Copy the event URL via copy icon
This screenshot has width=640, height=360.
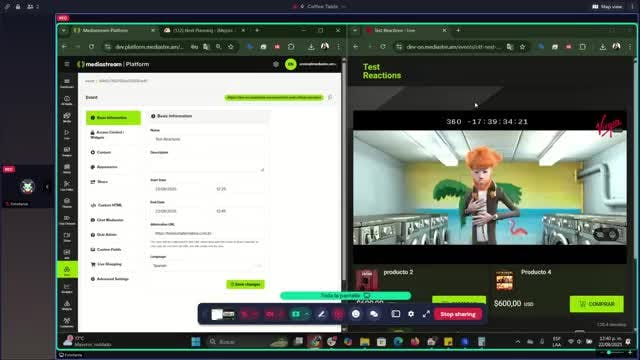point(330,98)
